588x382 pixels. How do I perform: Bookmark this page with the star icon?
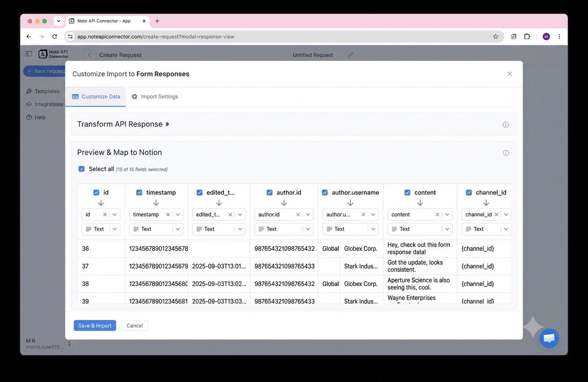click(496, 37)
